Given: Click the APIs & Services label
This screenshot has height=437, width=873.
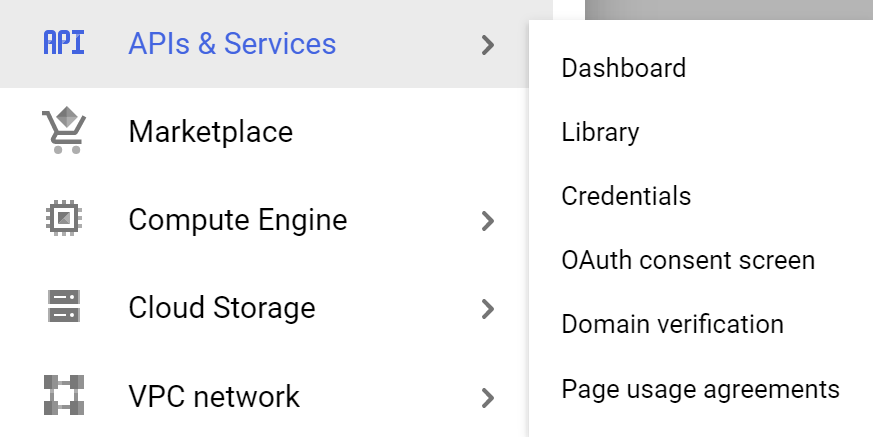Looking at the screenshot, I should (x=232, y=43).
